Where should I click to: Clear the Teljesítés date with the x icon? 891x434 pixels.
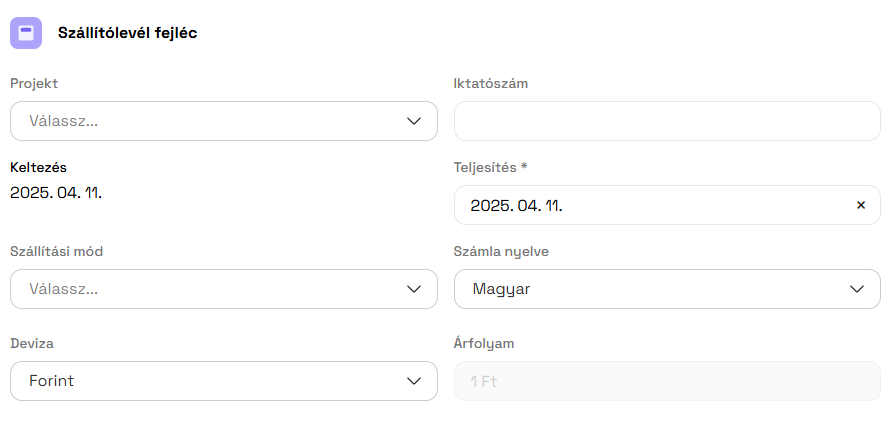(x=860, y=205)
